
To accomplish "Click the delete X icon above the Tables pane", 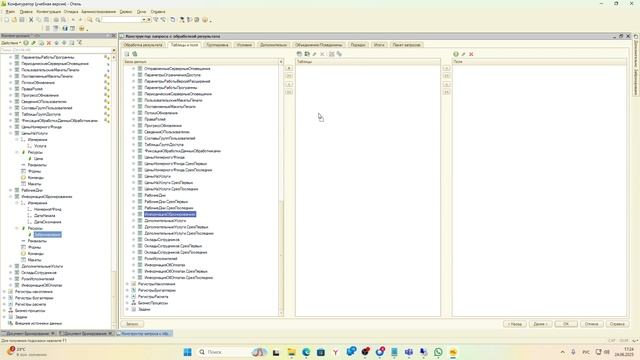I will click(x=322, y=54).
